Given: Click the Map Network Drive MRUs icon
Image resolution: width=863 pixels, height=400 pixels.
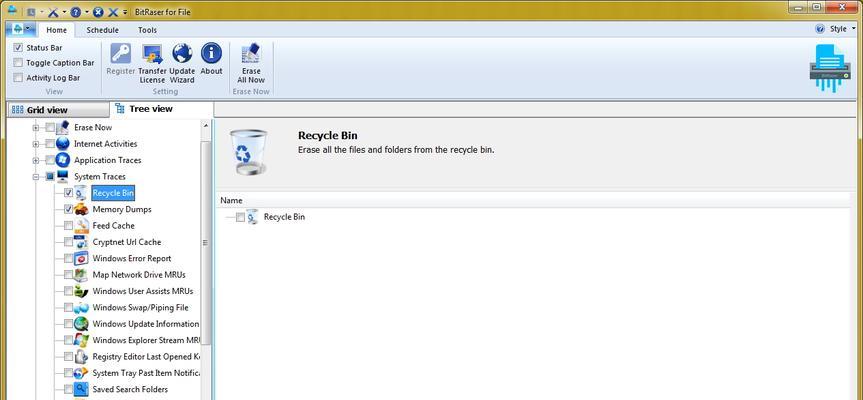Looking at the screenshot, I should (x=81, y=275).
